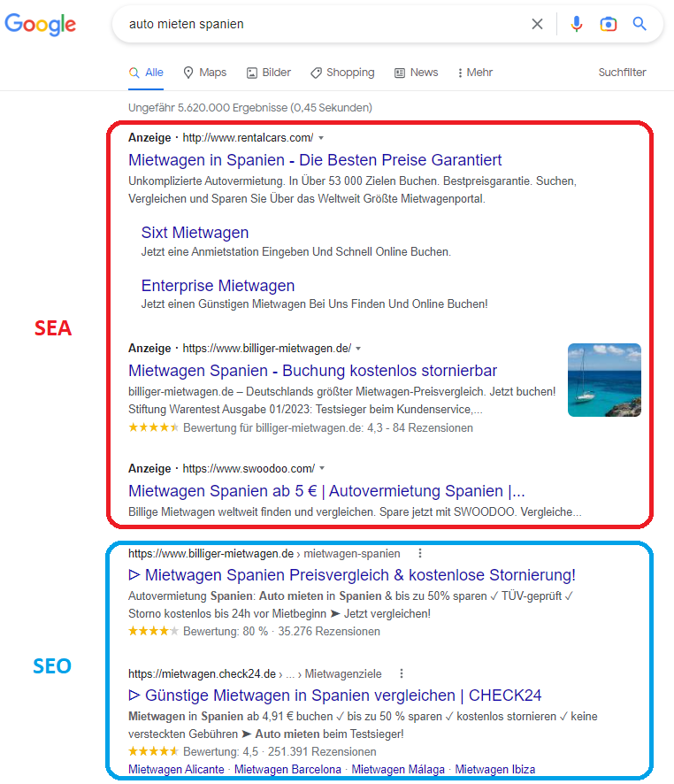The height and width of the screenshot is (784, 674).
Task: Open the Mehr menu
Action: [475, 73]
